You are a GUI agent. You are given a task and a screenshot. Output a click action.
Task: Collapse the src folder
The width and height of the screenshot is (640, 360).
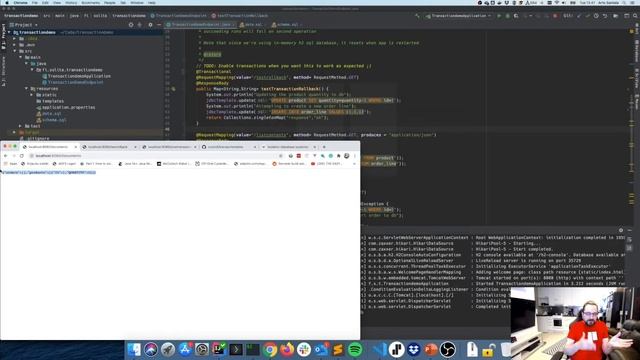click(x=15, y=51)
